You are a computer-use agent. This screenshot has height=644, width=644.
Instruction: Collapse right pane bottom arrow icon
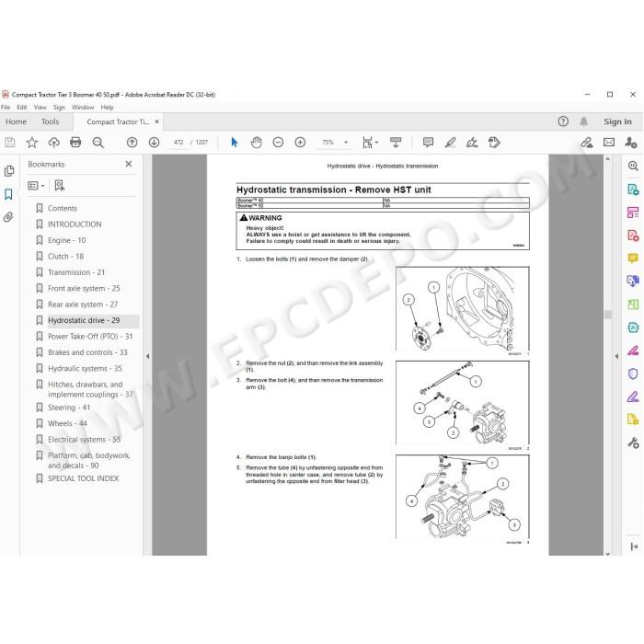(634, 546)
